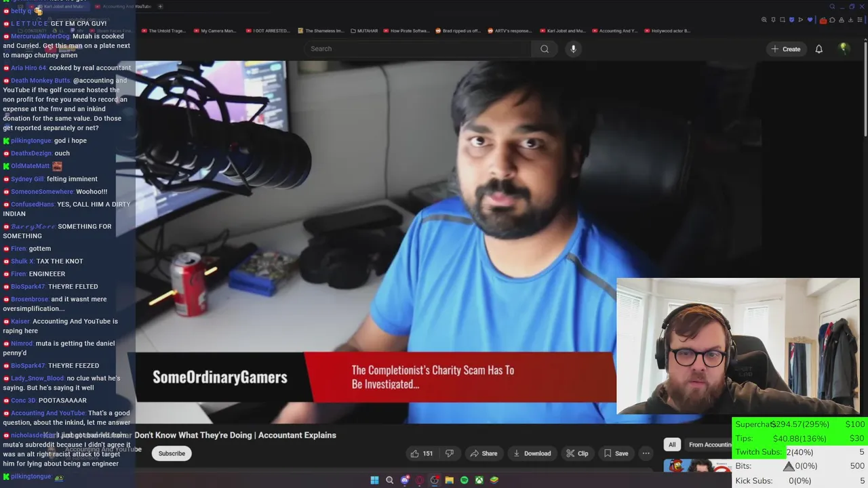
Task: Click the 'Twitch Subs:' goal label
Action: click(759, 452)
